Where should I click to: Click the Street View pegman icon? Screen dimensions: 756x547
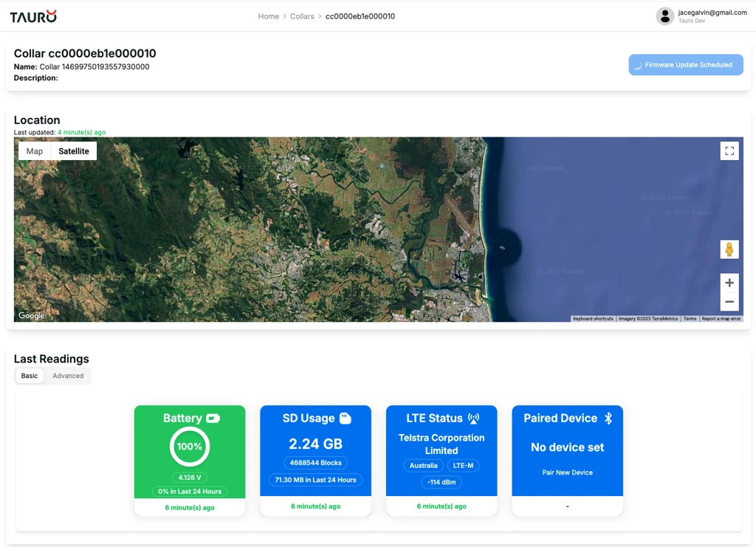click(729, 250)
